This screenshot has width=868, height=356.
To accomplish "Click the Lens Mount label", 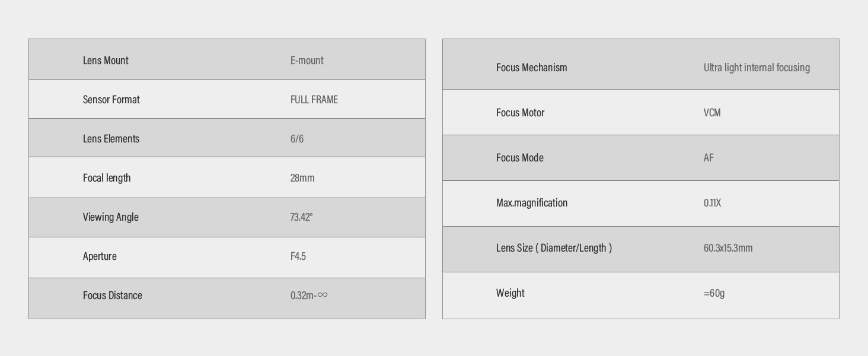I will point(106,61).
